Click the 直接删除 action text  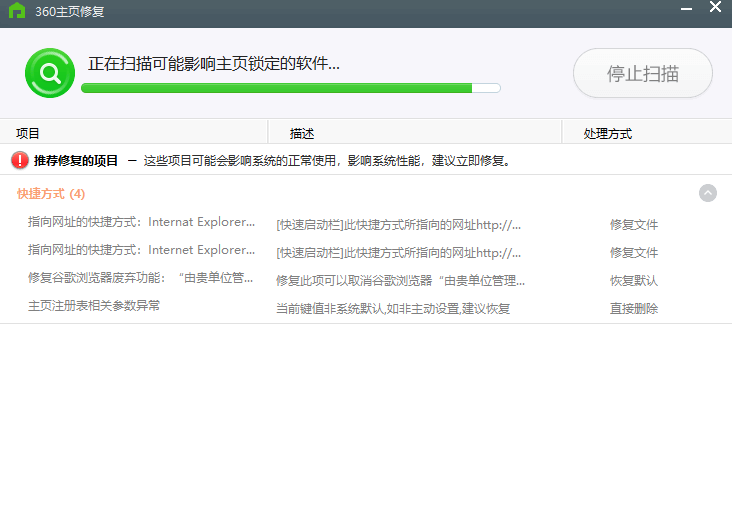634,309
